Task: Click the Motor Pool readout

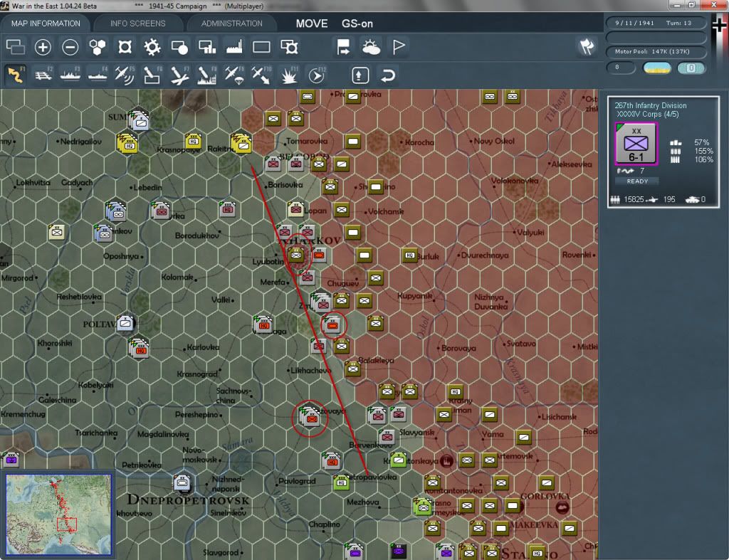Action: point(656,51)
